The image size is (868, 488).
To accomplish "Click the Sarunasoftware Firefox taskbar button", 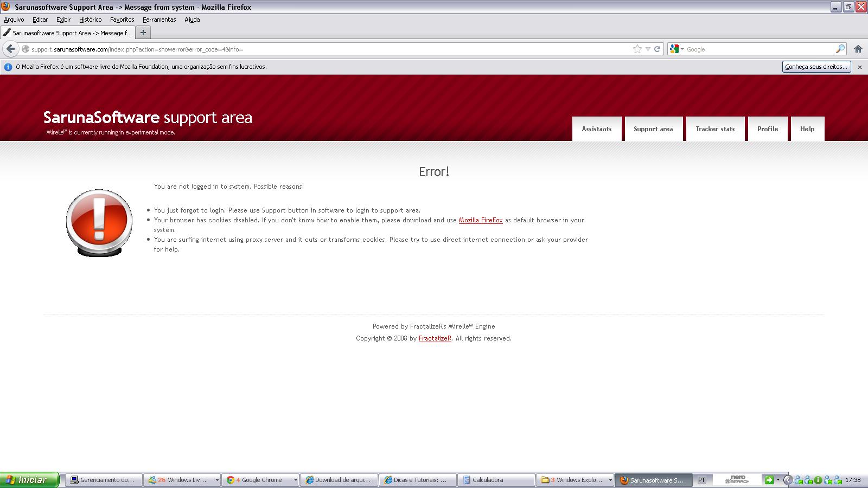I will click(653, 480).
